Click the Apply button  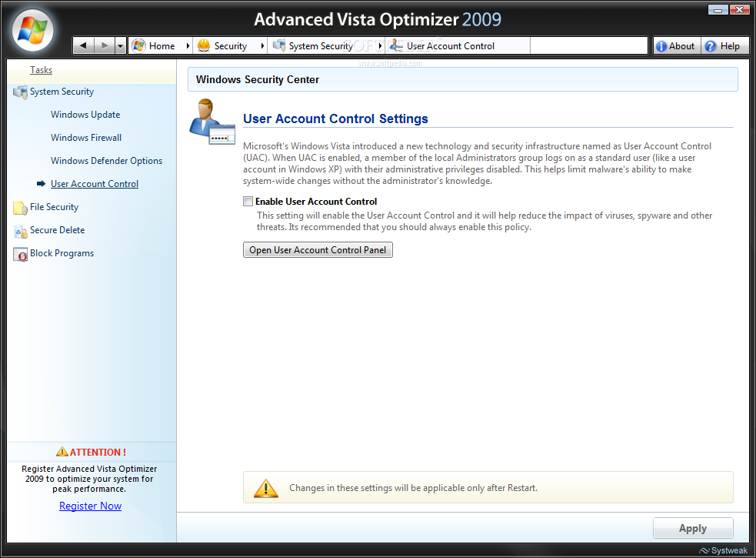(x=693, y=528)
